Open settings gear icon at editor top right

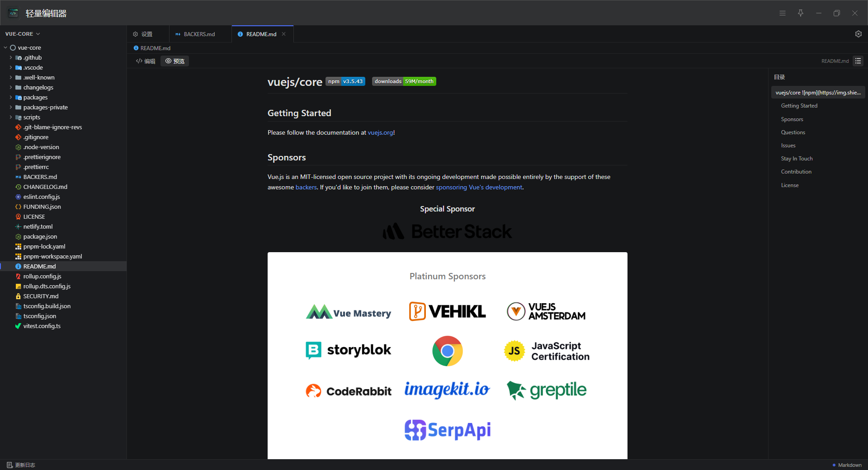click(x=858, y=34)
